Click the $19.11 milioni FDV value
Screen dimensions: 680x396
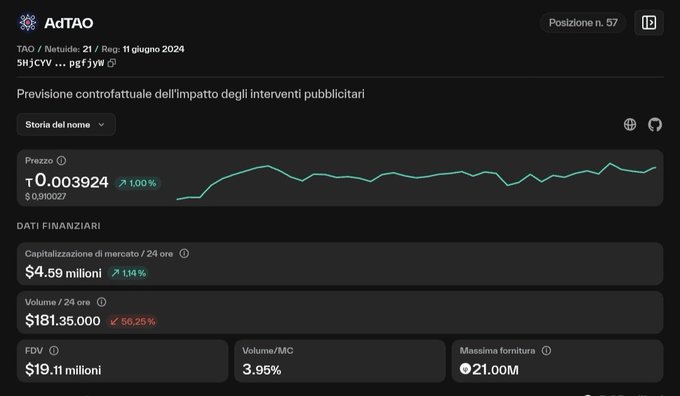click(x=63, y=370)
